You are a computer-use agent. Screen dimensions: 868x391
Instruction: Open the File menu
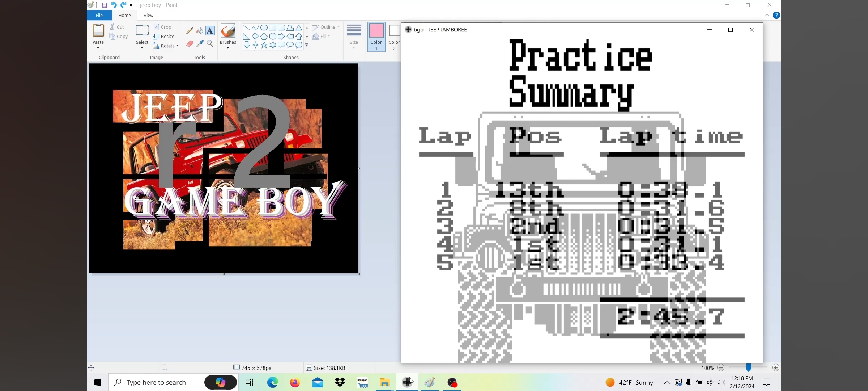(x=99, y=16)
